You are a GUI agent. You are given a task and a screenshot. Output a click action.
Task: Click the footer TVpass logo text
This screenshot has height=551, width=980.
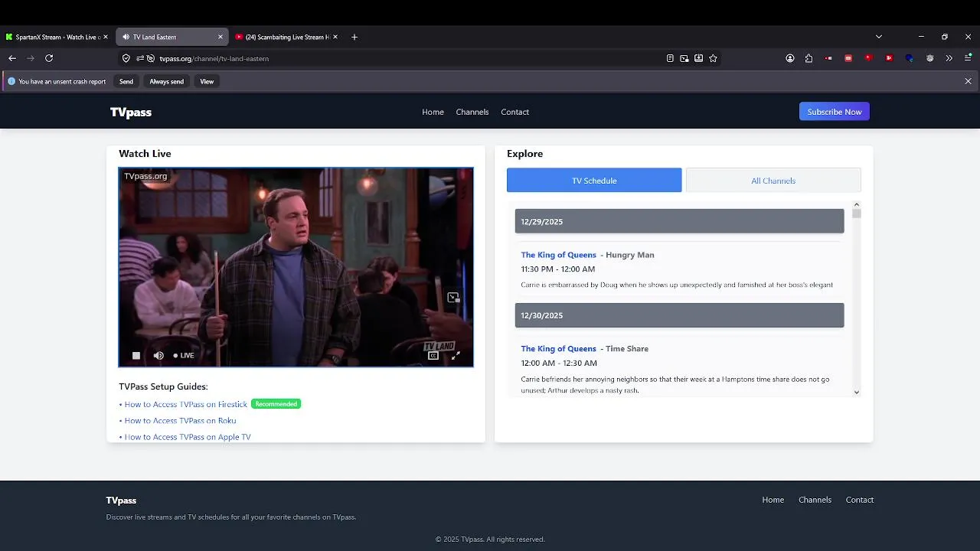[x=121, y=500]
